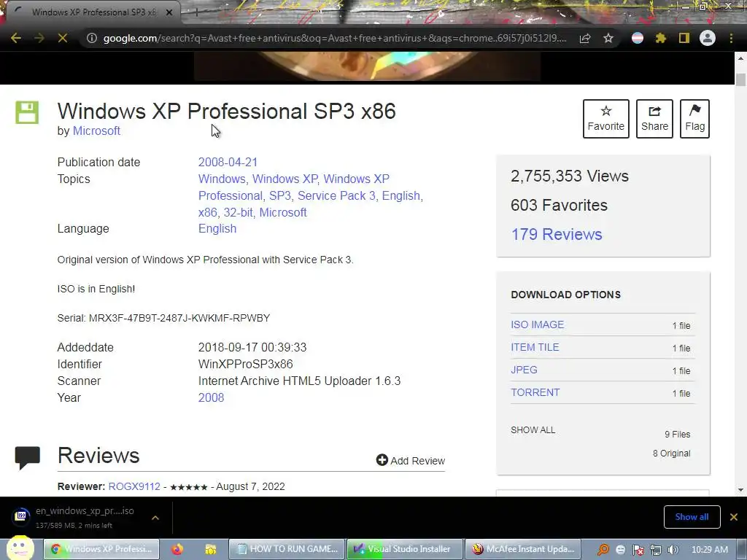Bookmark this page with the star icon

pos(608,38)
